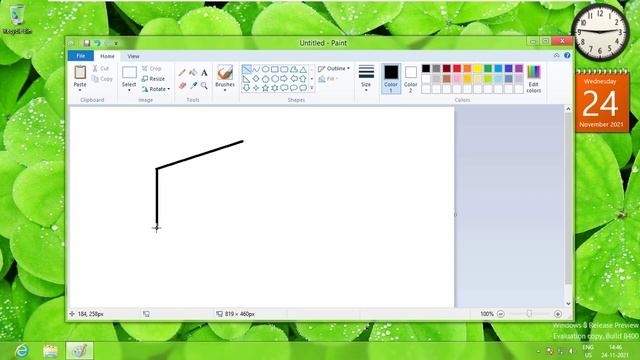Click the zoom out minus button
Viewport: 640px width, 360px height.
pyautogui.click(x=501, y=314)
